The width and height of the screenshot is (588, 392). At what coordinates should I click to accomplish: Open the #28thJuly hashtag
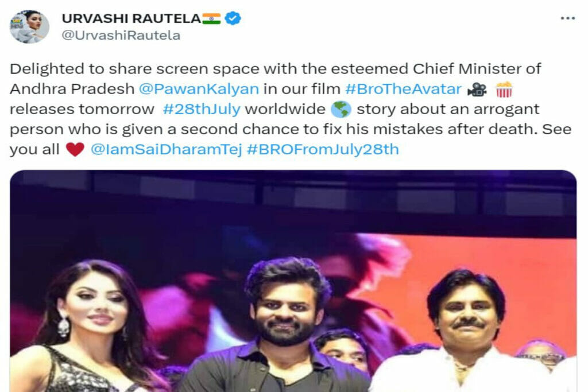[202, 110]
